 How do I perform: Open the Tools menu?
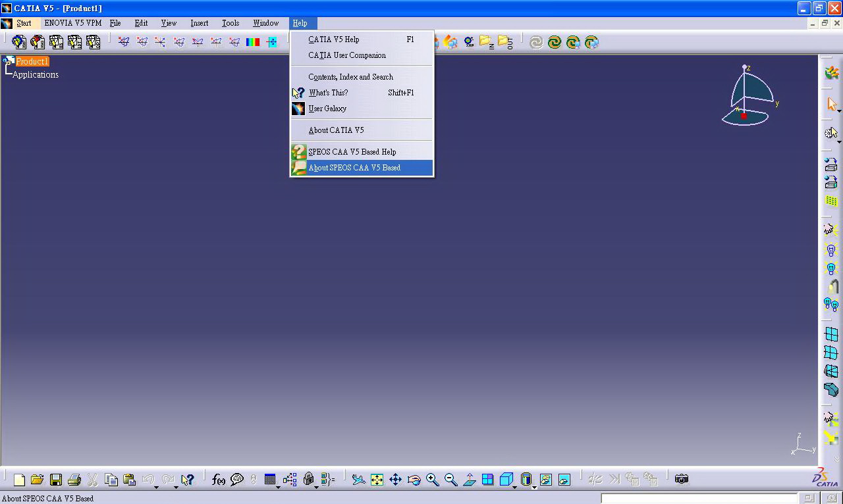point(231,23)
